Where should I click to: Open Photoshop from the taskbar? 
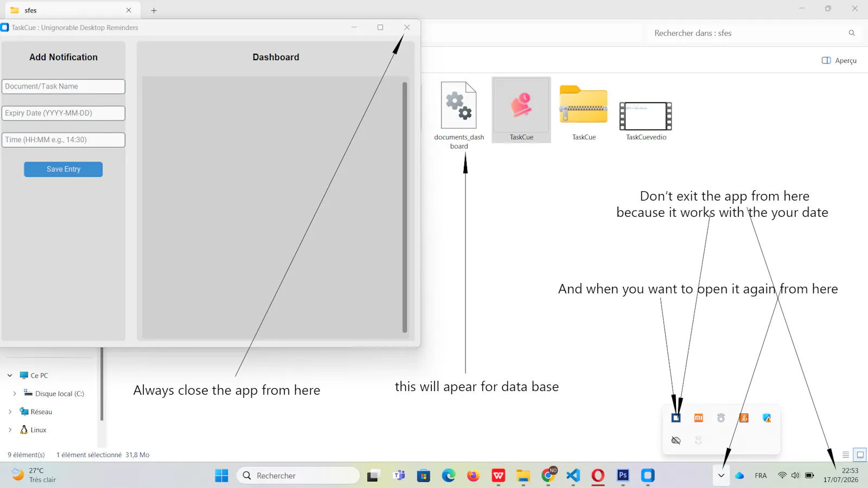point(623,476)
